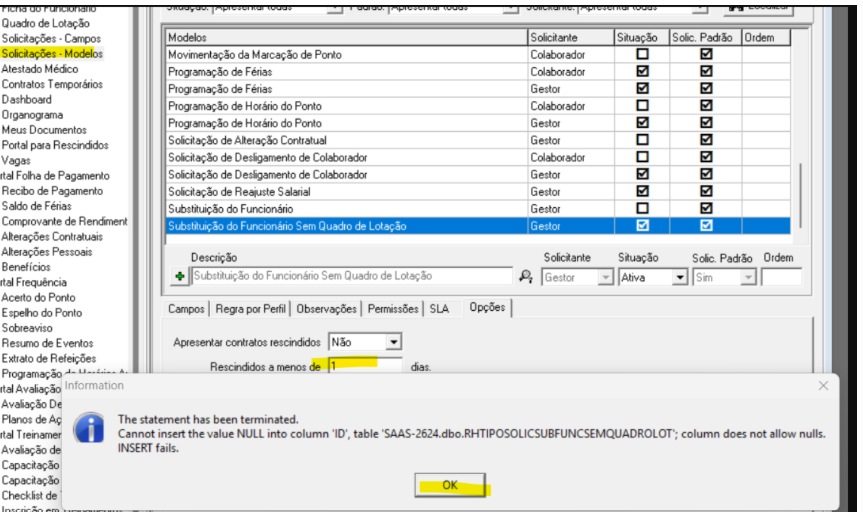Screen dimensions: 863x512
Task: Open the Situação dropdown showing Ativa
Action: tap(680, 277)
